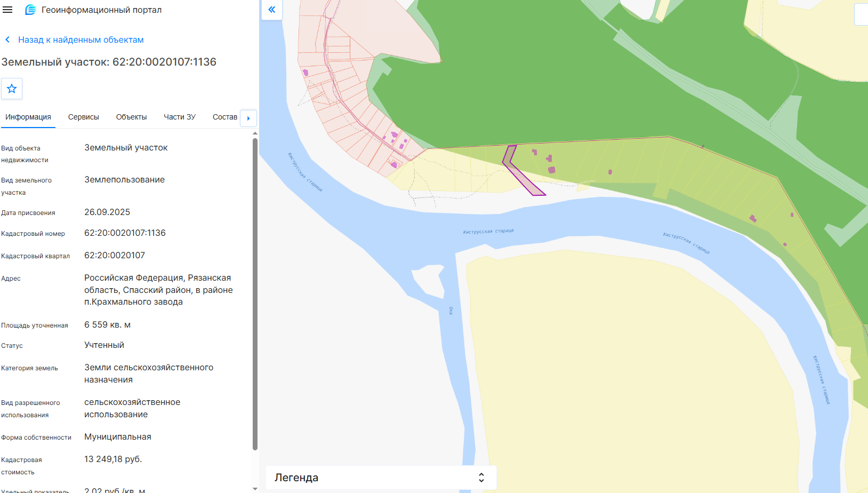Click the Кадастровый номер value 62:20:0020107:1136
This screenshot has width=868, height=493.
tap(125, 233)
